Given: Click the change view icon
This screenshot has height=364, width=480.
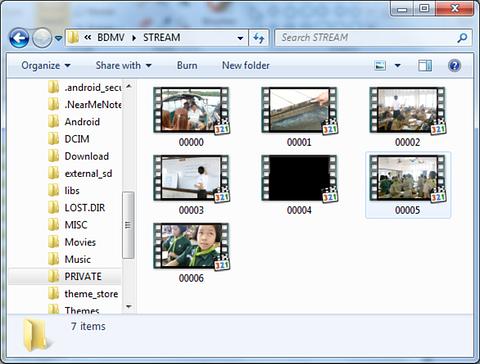Looking at the screenshot, I should coord(380,65).
